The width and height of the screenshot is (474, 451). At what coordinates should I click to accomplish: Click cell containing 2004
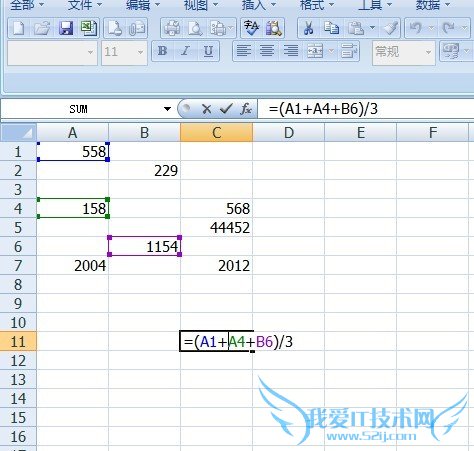coord(72,266)
